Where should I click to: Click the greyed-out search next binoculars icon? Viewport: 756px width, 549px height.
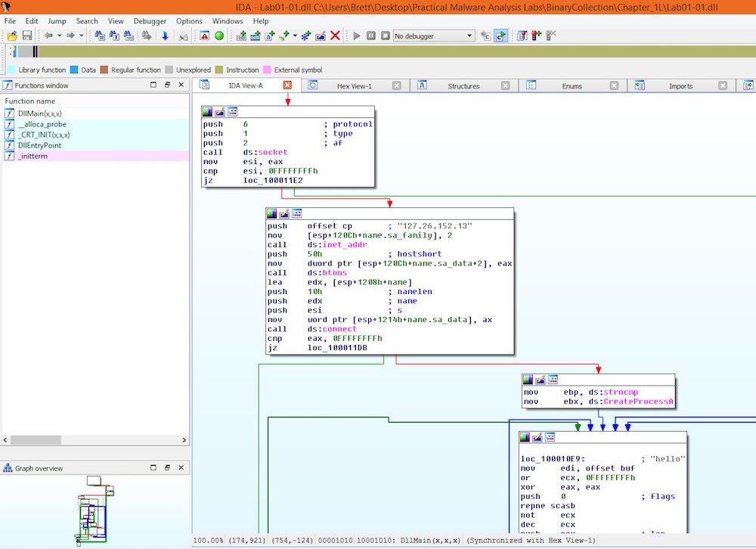[146, 36]
